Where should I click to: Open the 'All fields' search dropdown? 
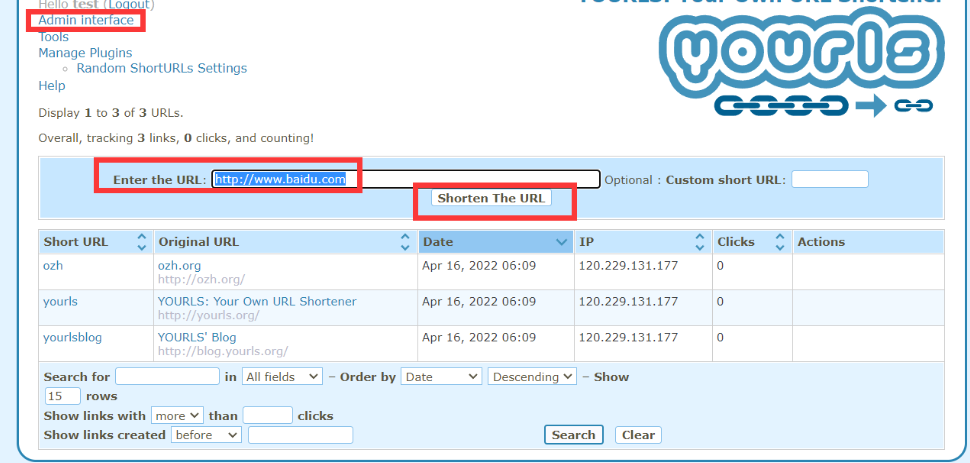[x=282, y=377]
